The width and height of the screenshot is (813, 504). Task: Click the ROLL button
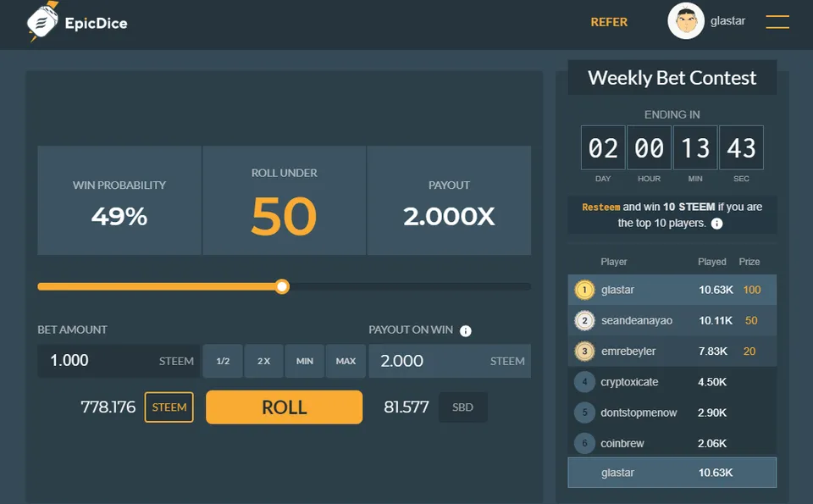[x=285, y=407]
